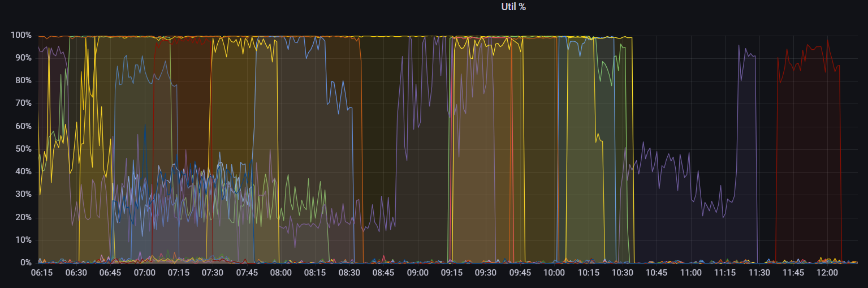Screen dimensions: 868x288
Task: Select the 60% y-axis label
Action: coord(23,126)
